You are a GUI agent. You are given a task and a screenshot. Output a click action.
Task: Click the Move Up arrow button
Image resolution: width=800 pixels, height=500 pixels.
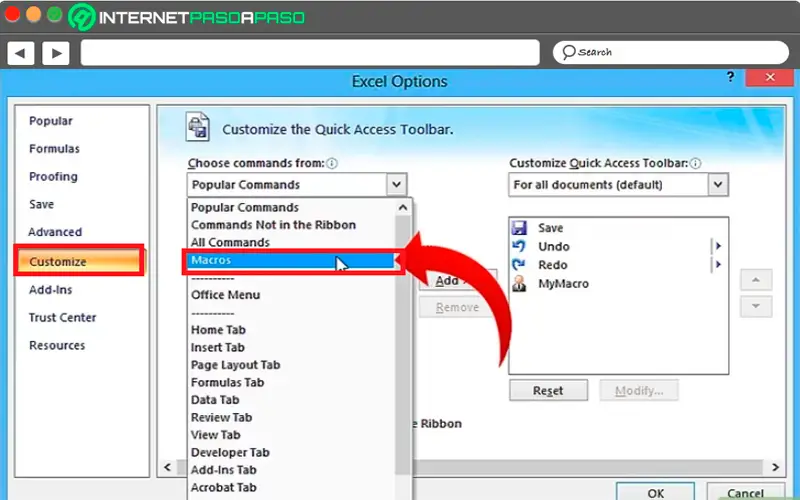click(x=756, y=280)
